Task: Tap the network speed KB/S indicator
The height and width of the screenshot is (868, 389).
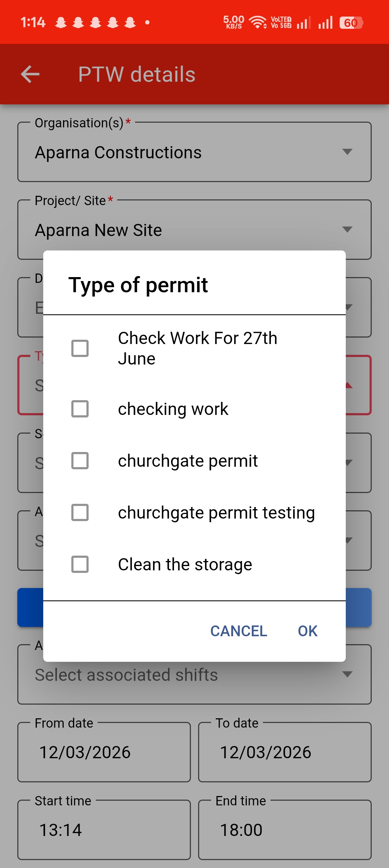Action: [x=233, y=22]
